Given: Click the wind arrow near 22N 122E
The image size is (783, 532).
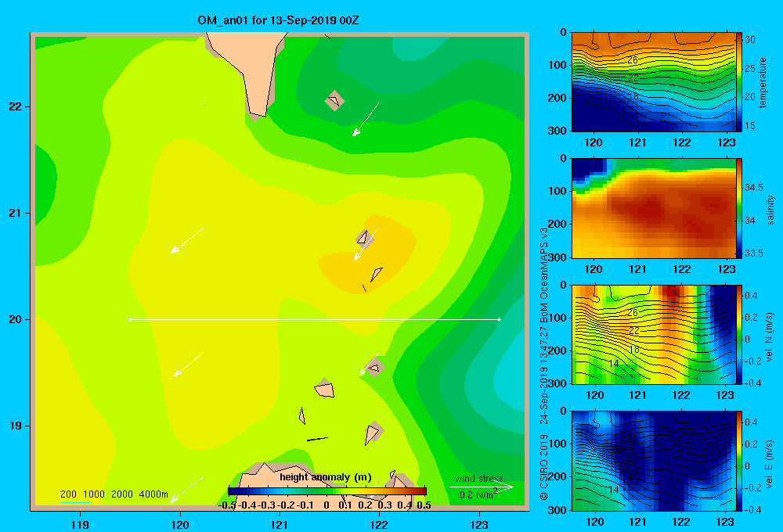Looking at the screenshot, I should click(366, 119).
